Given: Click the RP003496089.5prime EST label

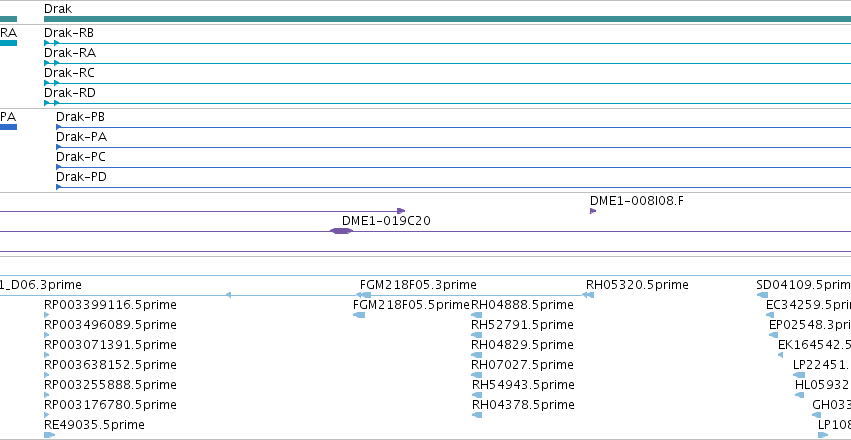Looking at the screenshot, I should coord(110,324).
